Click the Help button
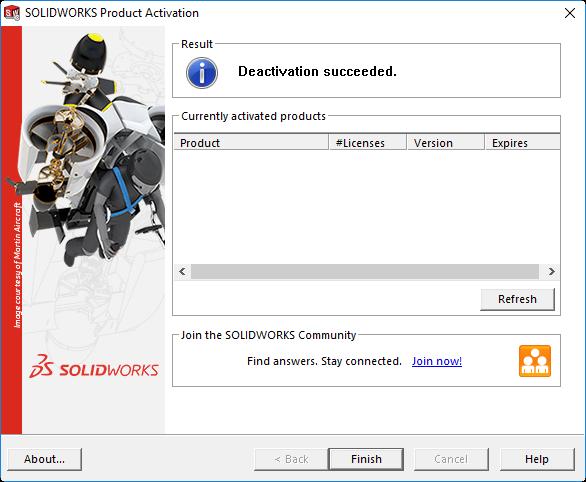This screenshot has height=482, width=586. point(537,459)
